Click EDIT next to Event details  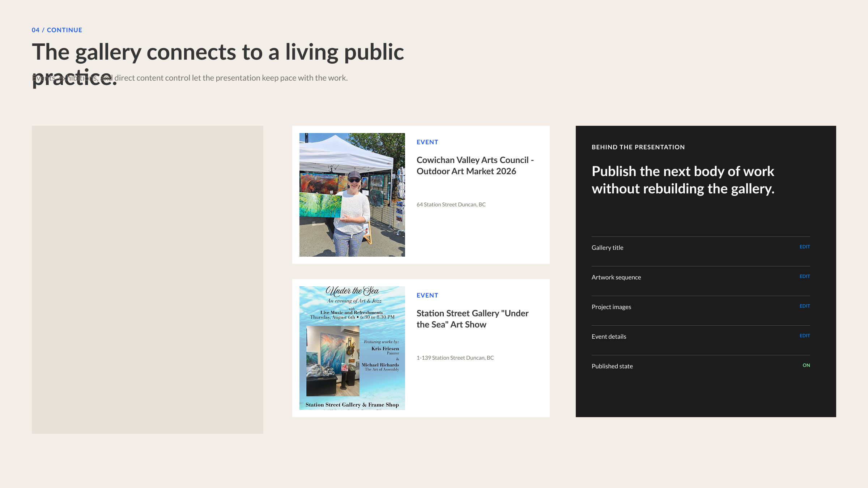[x=805, y=335]
